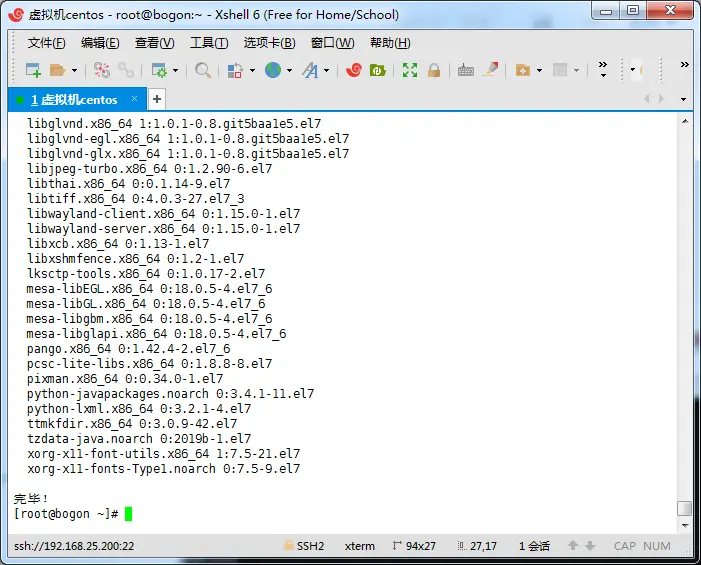The width and height of the screenshot is (701, 565).
Task: Click the keyboard key mapping icon
Action: [466, 70]
